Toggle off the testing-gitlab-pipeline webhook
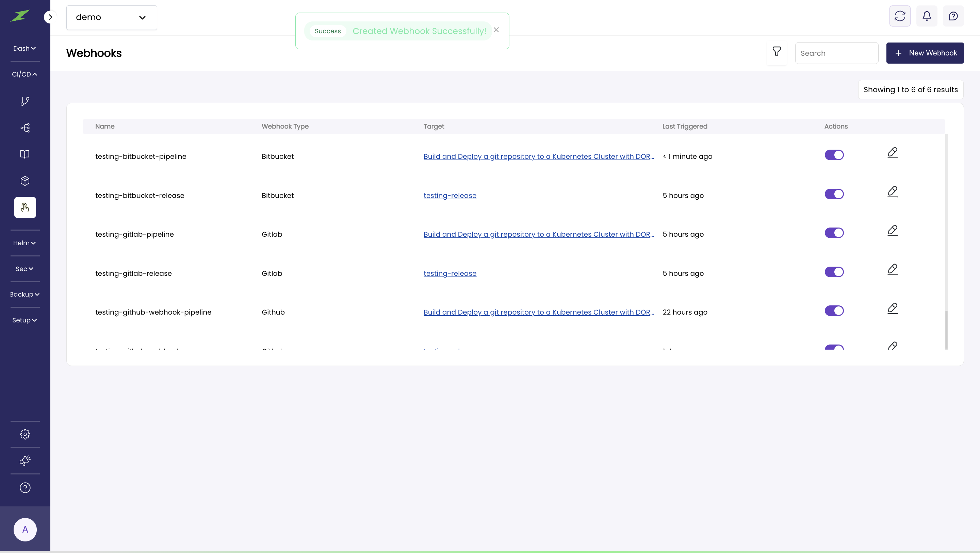980x553 pixels. pyautogui.click(x=834, y=233)
